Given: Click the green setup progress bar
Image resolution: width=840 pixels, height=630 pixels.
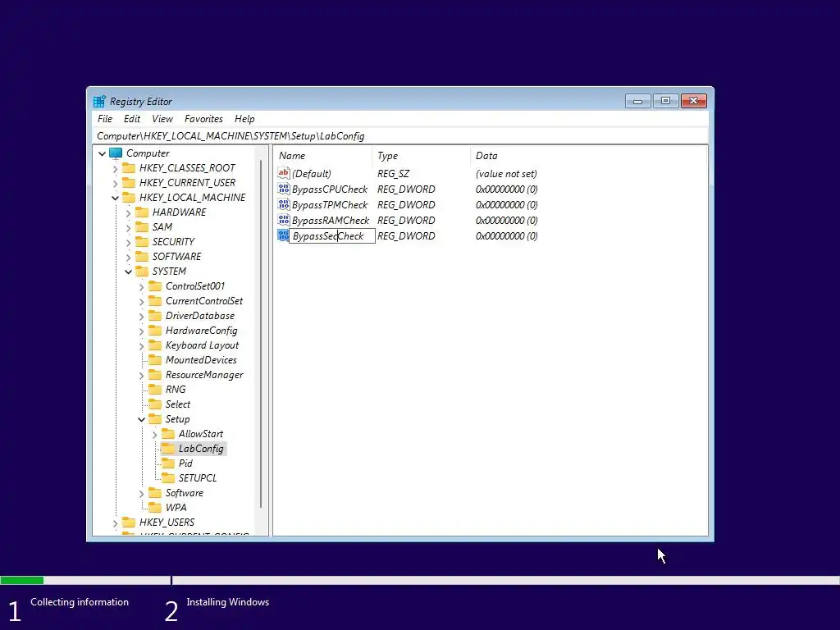Looking at the screenshot, I should [x=22, y=580].
